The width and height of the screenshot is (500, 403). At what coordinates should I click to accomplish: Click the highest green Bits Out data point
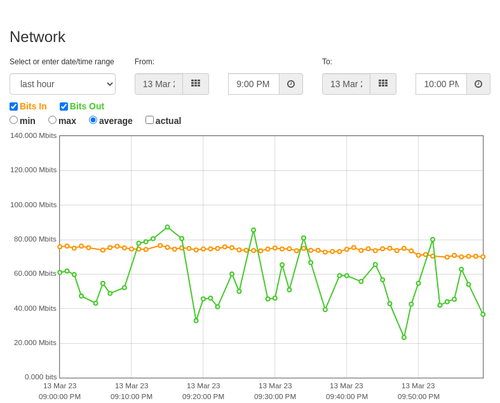click(x=168, y=227)
